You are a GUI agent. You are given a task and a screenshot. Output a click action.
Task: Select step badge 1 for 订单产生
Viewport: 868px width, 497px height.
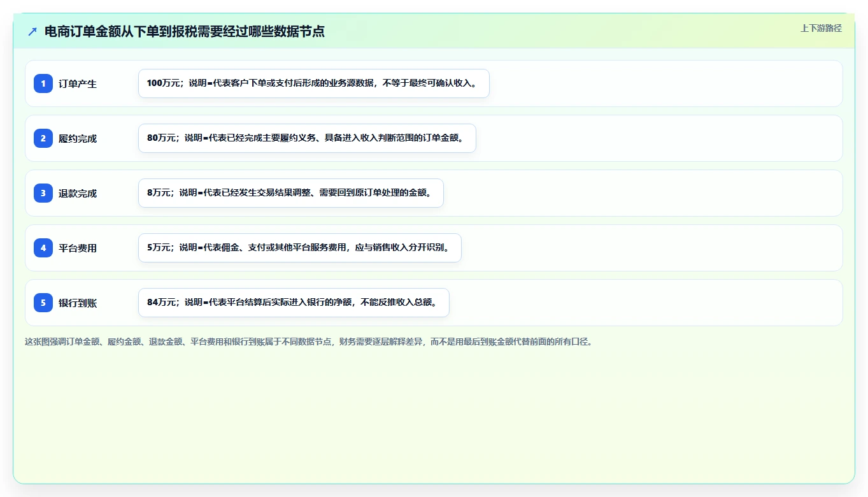(x=43, y=83)
